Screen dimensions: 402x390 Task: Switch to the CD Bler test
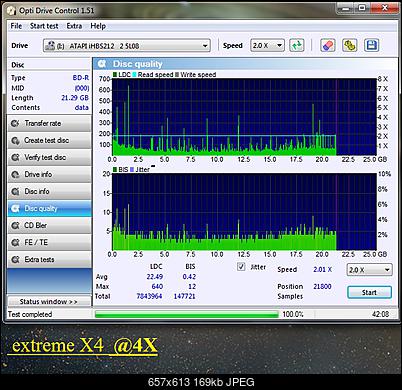pos(49,225)
